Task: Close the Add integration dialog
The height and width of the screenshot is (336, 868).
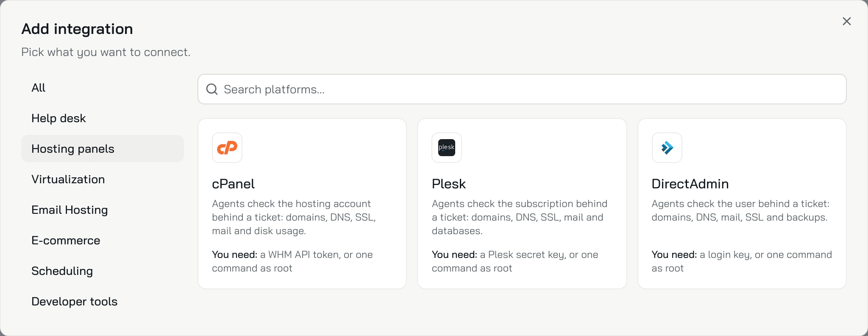Action: point(847,21)
